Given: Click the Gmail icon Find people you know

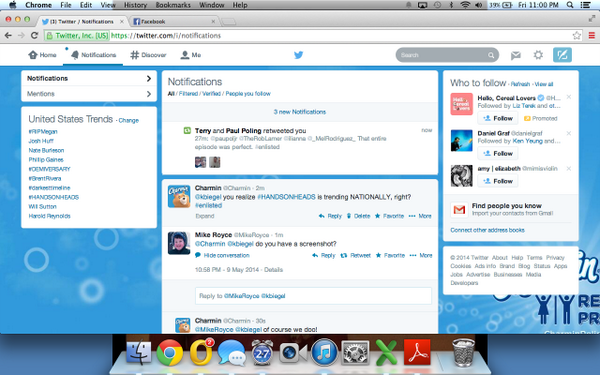Looking at the screenshot, I should tap(459, 210).
